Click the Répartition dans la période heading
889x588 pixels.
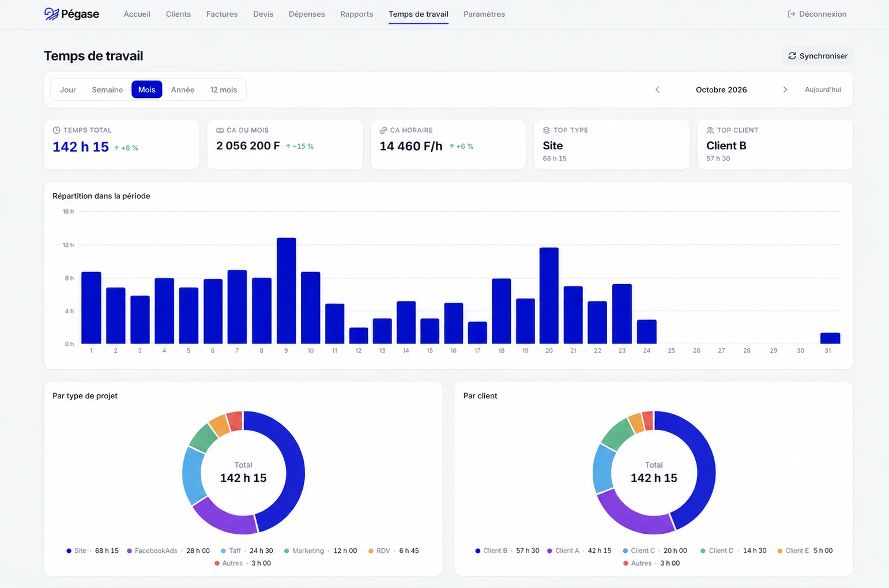coord(101,196)
